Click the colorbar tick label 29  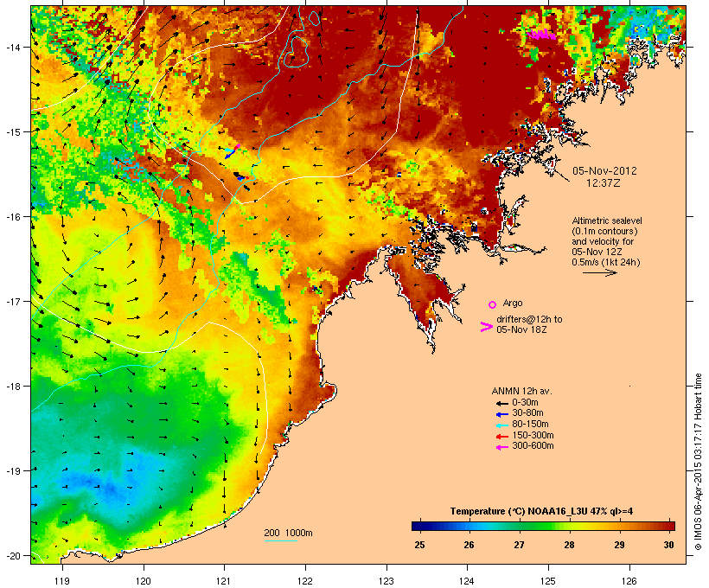[x=619, y=545]
